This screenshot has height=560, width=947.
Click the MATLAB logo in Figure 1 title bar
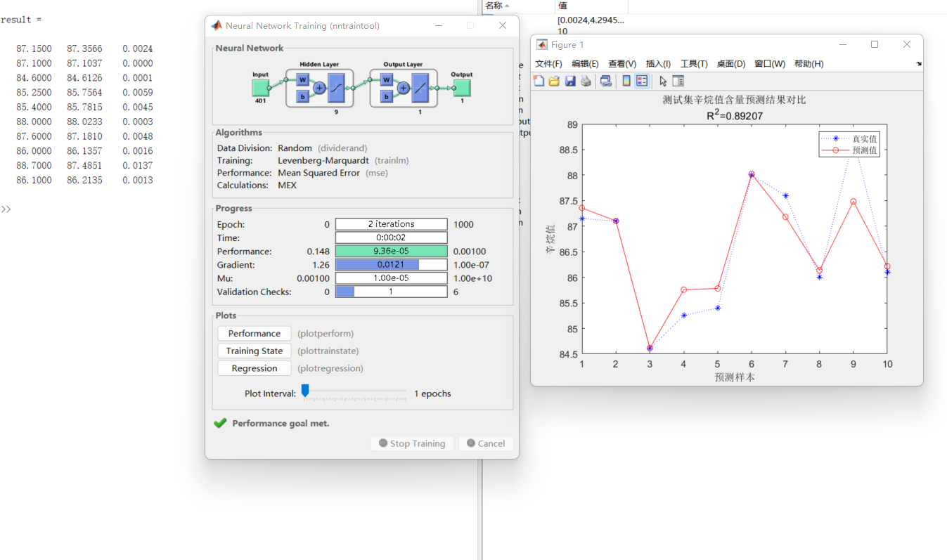(x=542, y=44)
